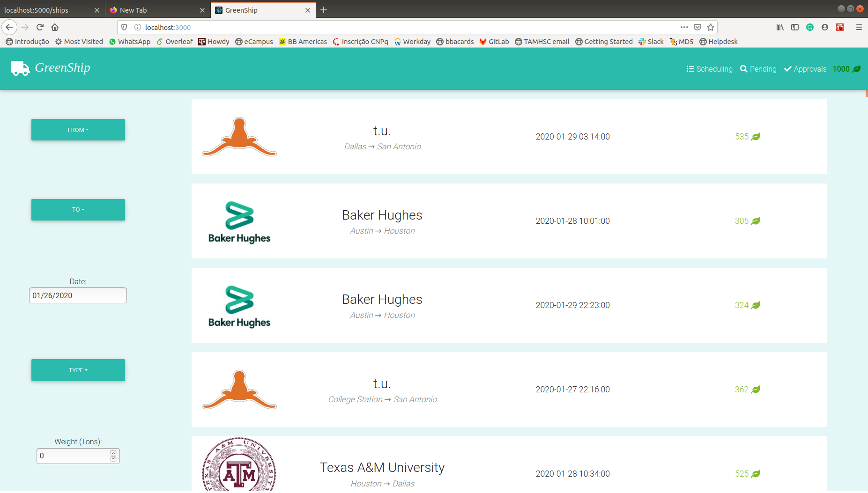The width and height of the screenshot is (868, 493).
Task: Open the Slack bookmark
Action: pyautogui.click(x=651, y=42)
